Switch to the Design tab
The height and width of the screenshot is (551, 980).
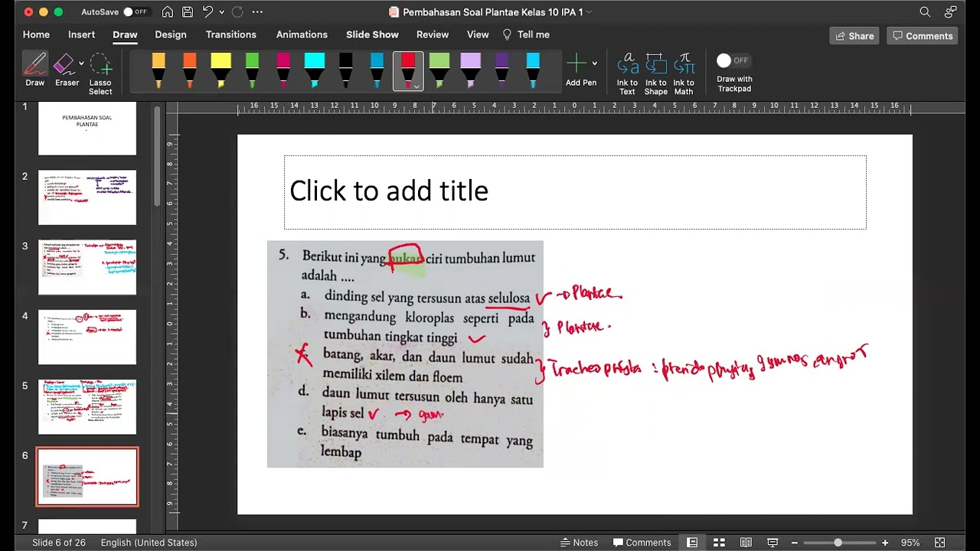tap(171, 34)
